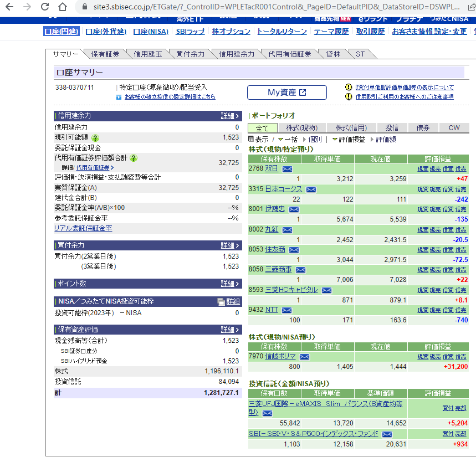Open the 積立投信の設定詳細 link
The height and width of the screenshot is (457, 476).
point(170,97)
